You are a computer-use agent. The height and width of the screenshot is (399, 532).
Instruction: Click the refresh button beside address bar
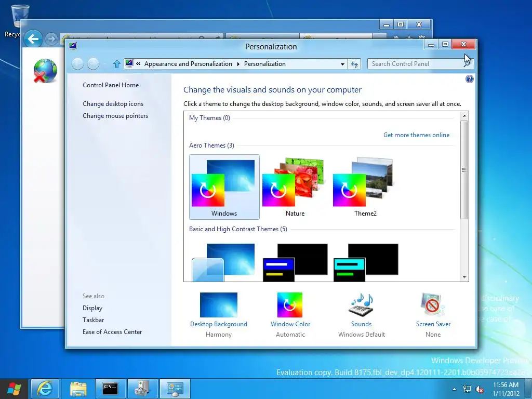coord(354,64)
